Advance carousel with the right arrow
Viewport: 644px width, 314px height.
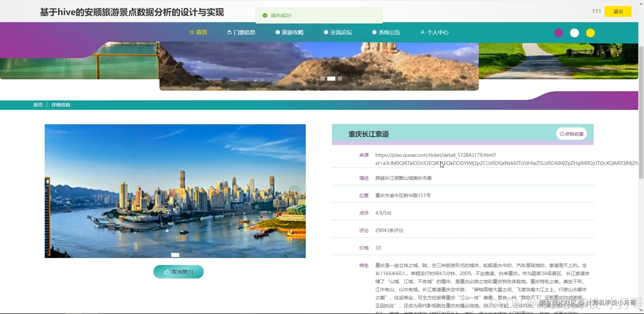(x=295, y=191)
